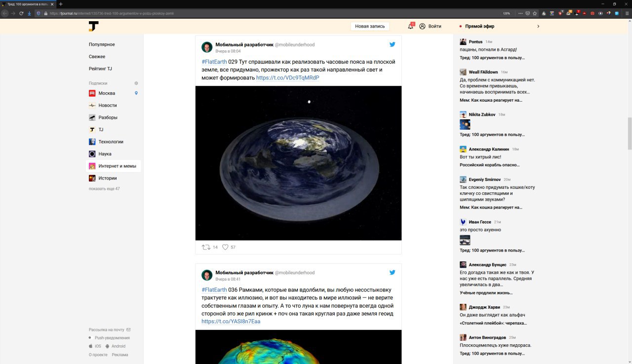
Task: Open link t.co/VDc9TqMRdP in the tweet
Action: pos(288,77)
